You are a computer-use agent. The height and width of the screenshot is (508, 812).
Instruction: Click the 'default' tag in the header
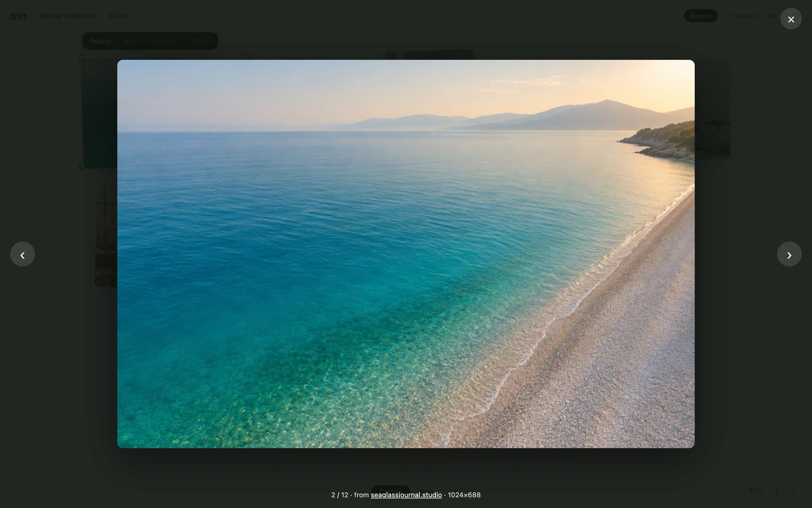[118, 16]
